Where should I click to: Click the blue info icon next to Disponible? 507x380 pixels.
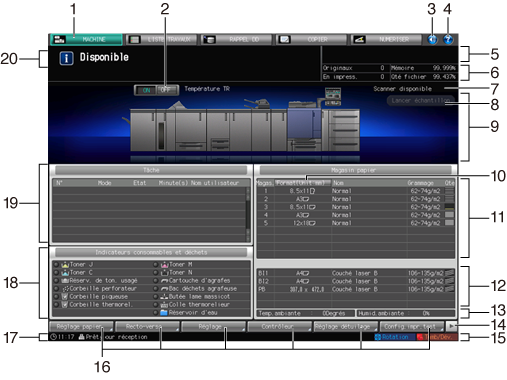[x=66, y=58]
